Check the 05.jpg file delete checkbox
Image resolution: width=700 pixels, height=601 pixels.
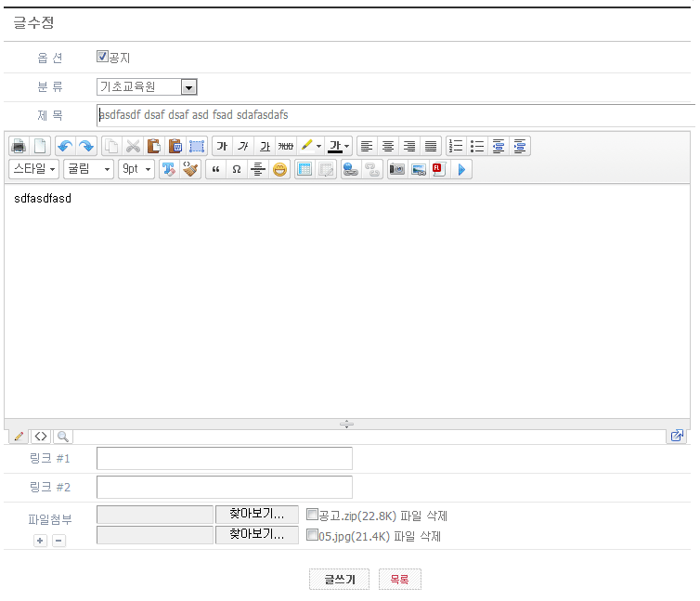[312, 535]
